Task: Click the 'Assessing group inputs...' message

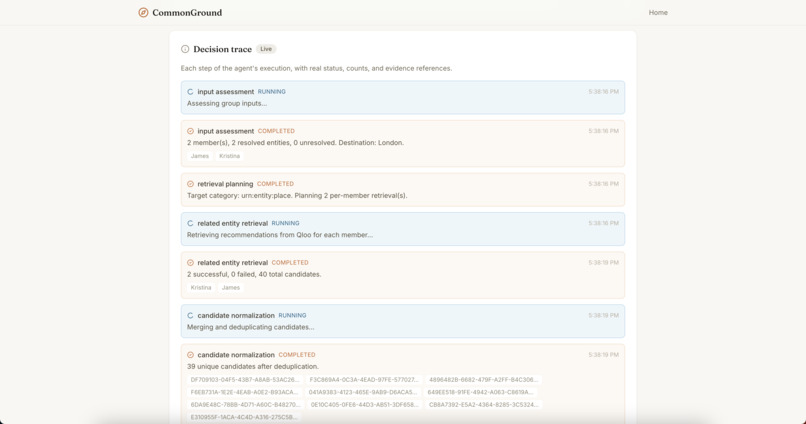Action: (227, 103)
